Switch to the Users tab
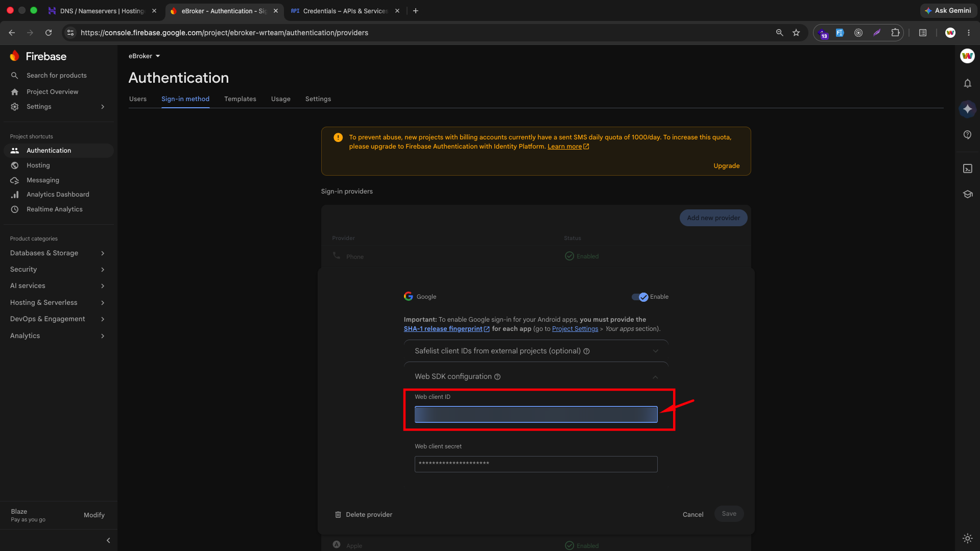Viewport: 980px width, 551px height. [x=138, y=99]
